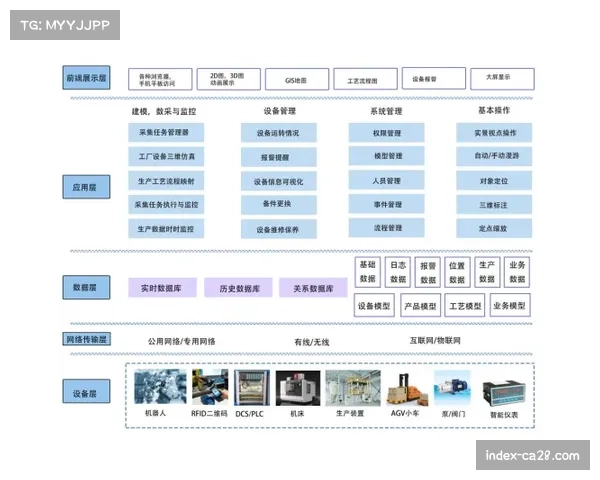
Task: Select the 报警数据 box
Action: (428, 272)
